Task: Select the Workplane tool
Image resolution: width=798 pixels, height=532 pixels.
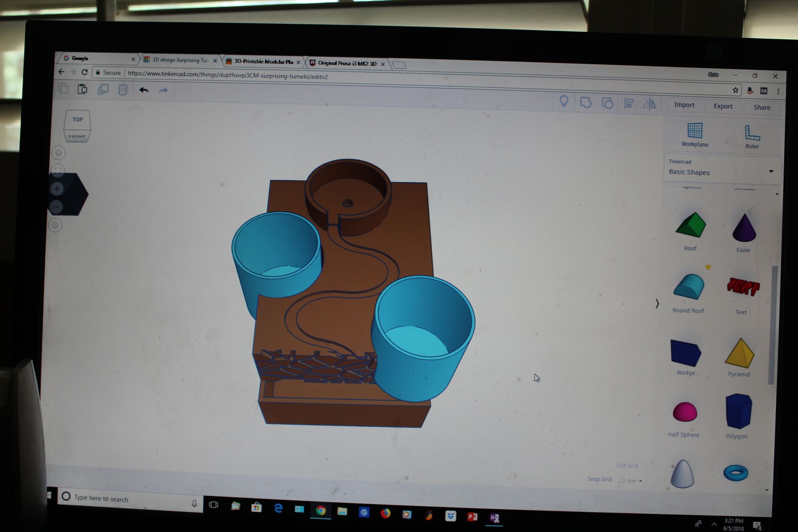Action: coord(695,134)
